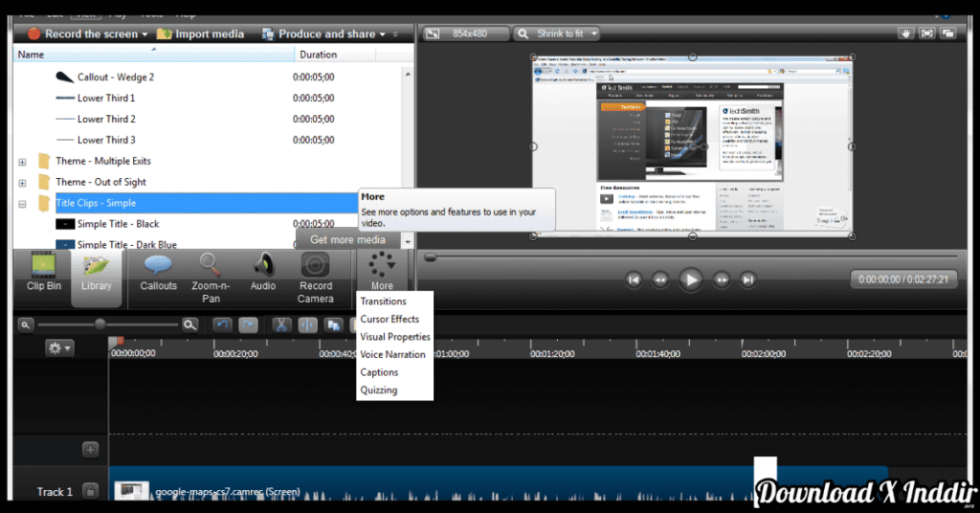Click the timeline zoom slider handle

coord(100,323)
